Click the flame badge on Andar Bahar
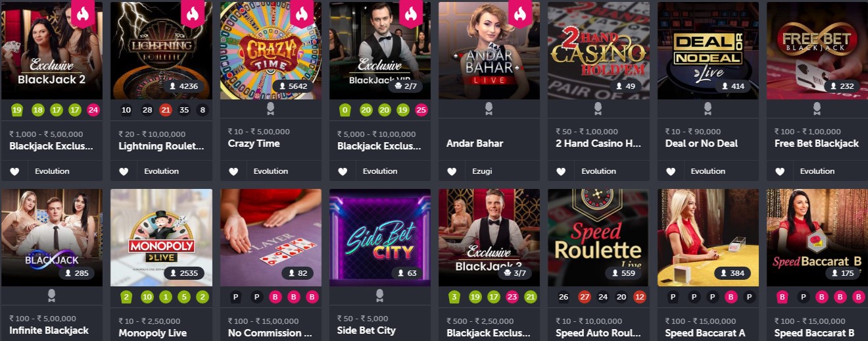Viewport: 868px width, 341px height. tap(520, 13)
